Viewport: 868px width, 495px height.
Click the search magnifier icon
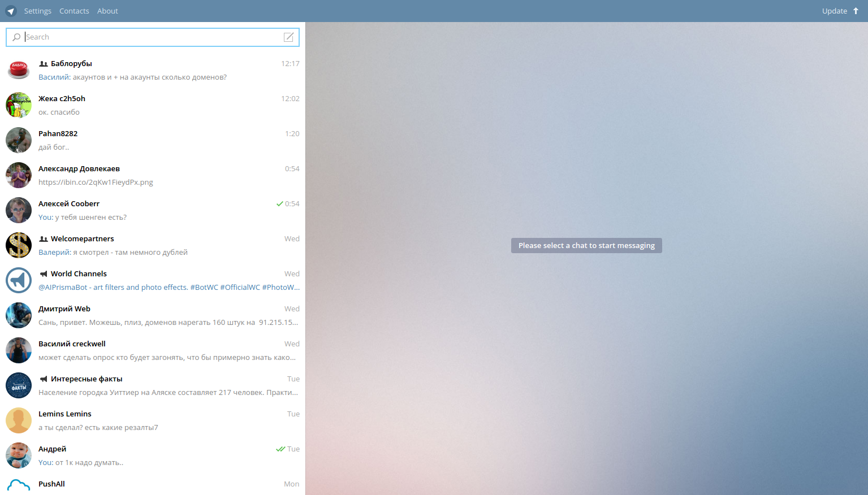click(x=16, y=37)
